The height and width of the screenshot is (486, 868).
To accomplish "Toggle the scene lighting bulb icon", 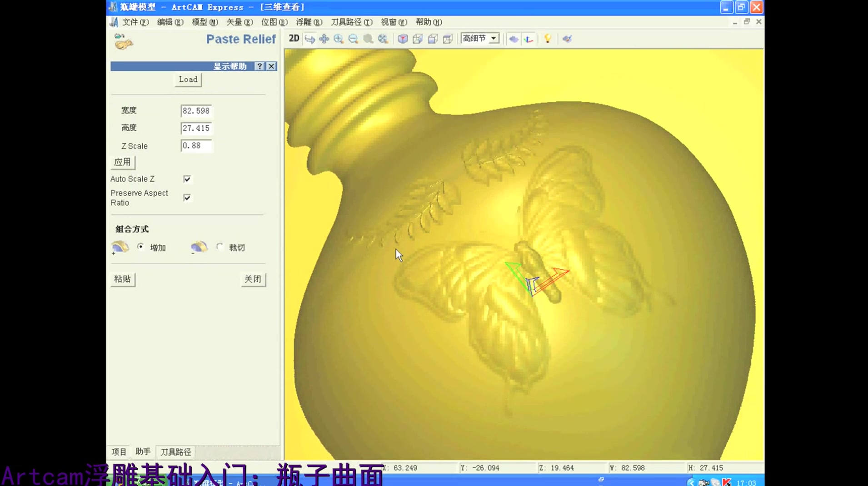I will (x=548, y=39).
